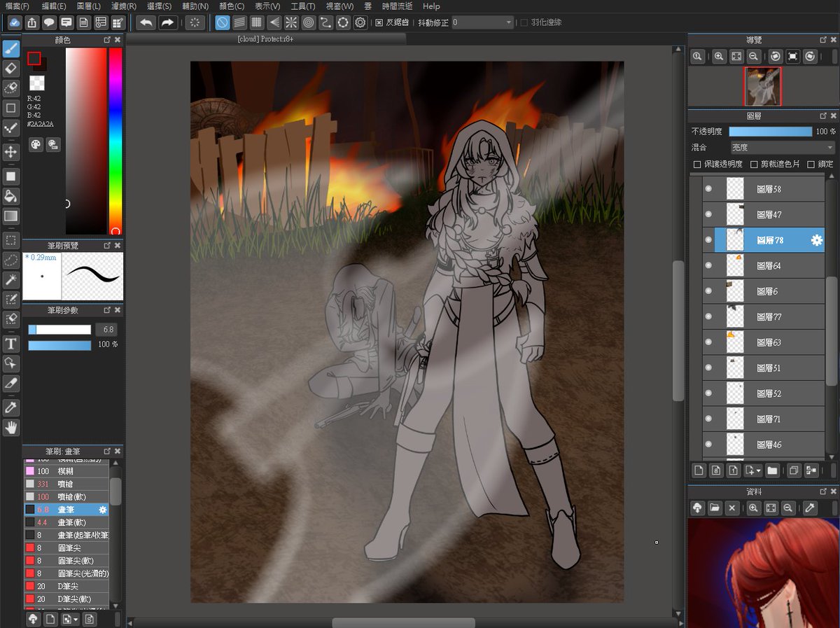Open snap settings gear icon
Screen dimensions: 840x628
pyautogui.click(x=360, y=22)
